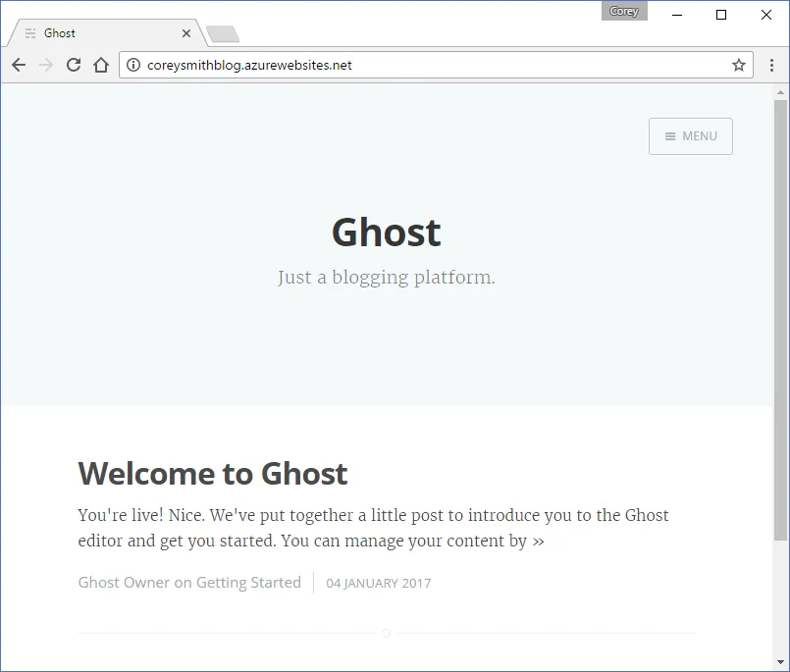Click the scrollbar up arrow
The height and width of the screenshot is (672, 790).
(x=780, y=92)
